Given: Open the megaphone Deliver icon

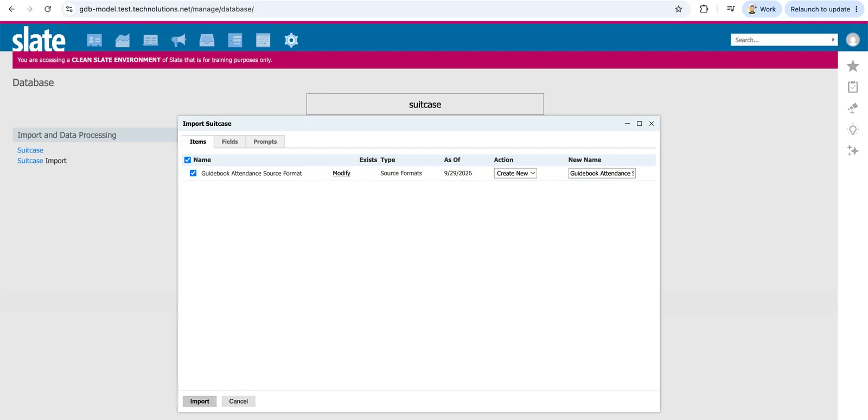Looking at the screenshot, I should 178,40.
